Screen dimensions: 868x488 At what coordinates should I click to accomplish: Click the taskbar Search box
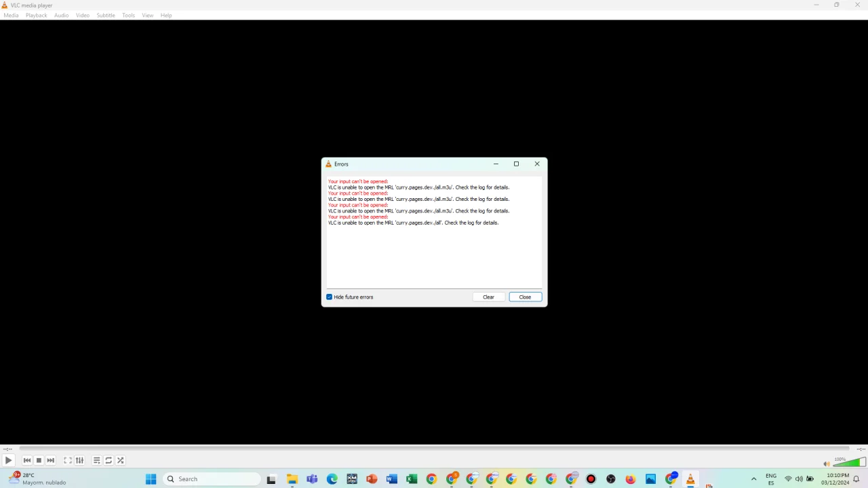click(212, 479)
